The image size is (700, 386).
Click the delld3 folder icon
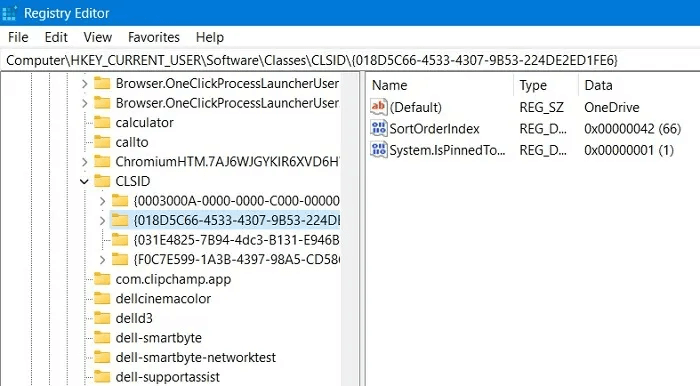[x=102, y=318]
